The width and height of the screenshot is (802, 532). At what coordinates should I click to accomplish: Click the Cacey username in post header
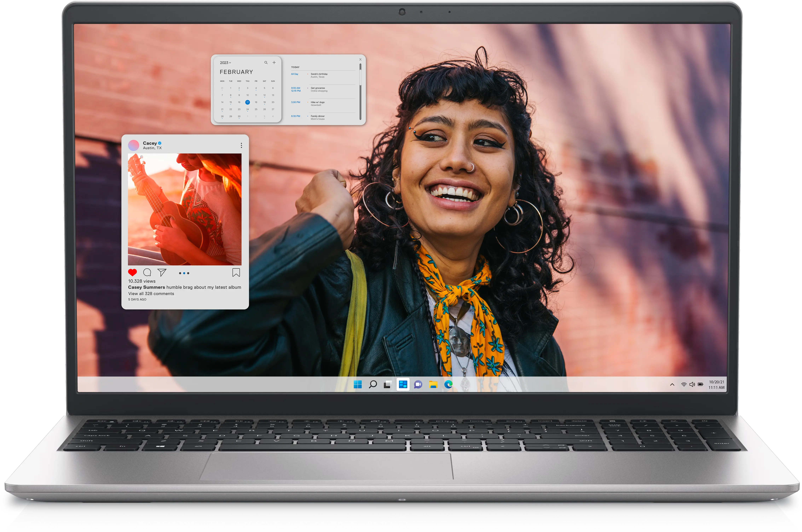[x=150, y=143]
